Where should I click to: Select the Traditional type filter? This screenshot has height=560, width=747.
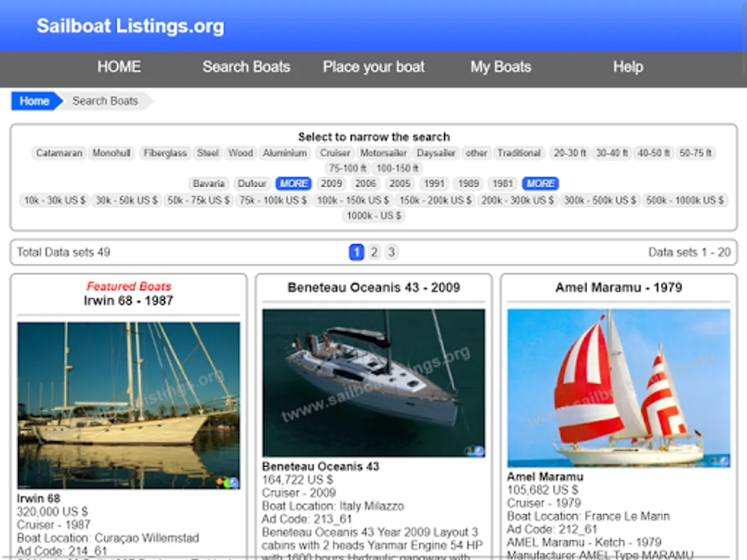[519, 153]
